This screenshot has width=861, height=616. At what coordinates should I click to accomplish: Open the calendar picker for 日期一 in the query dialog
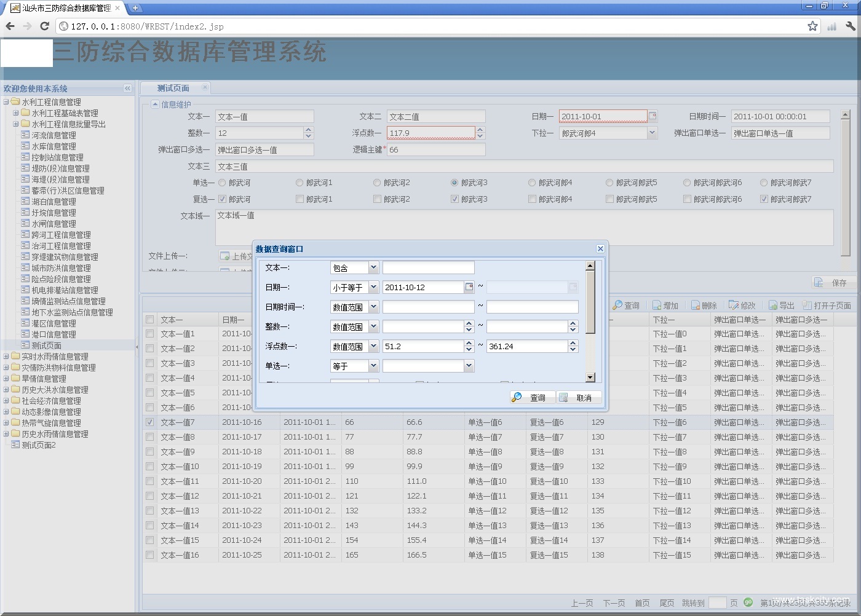coord(469,287)
